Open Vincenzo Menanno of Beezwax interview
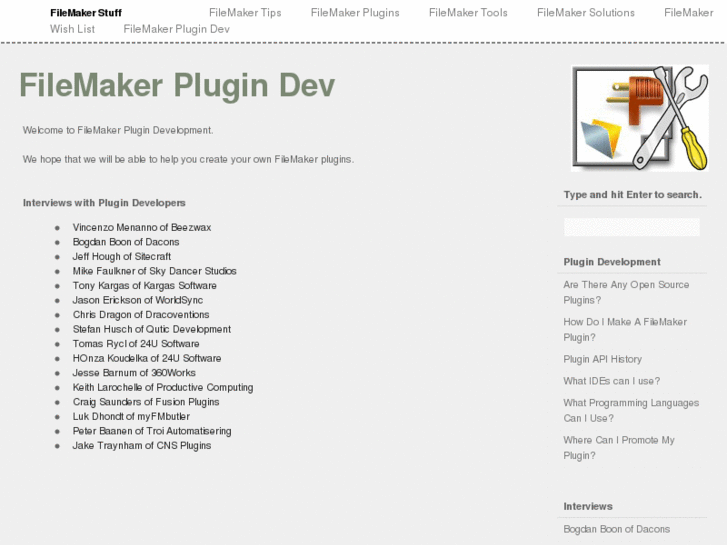Image resolution: width=727 pixels, height=545 pixels. [141, 227]
